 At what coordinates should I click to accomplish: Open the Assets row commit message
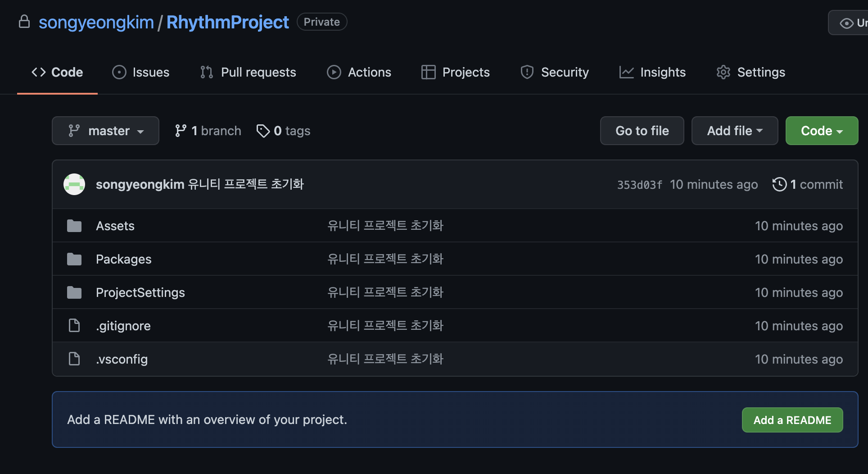(385, 226)
